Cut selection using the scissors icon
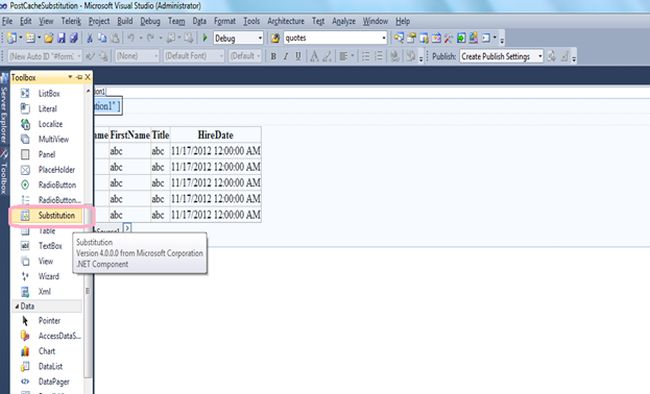The height and width of the screenshot is (394, 650). coord(89,38)
